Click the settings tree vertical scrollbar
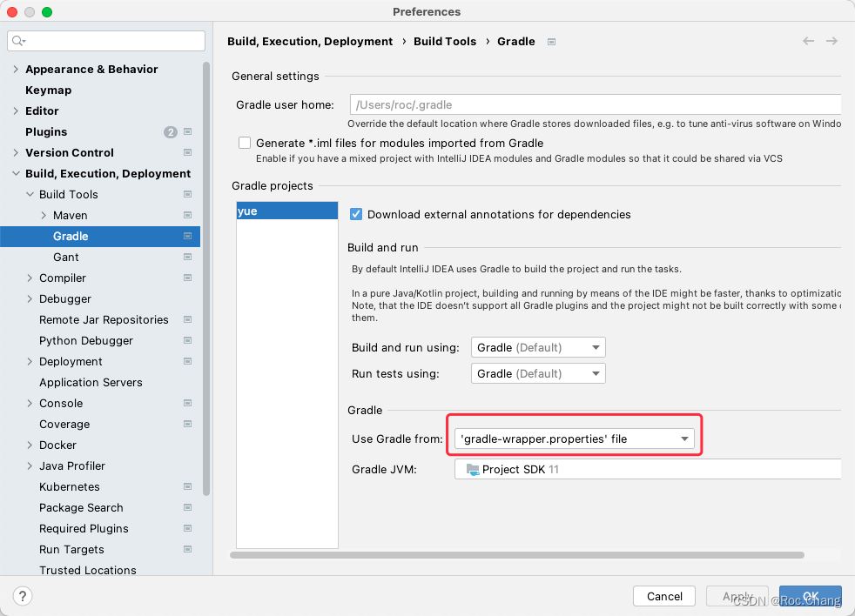855x616 pixels. (x=206, y=278)
